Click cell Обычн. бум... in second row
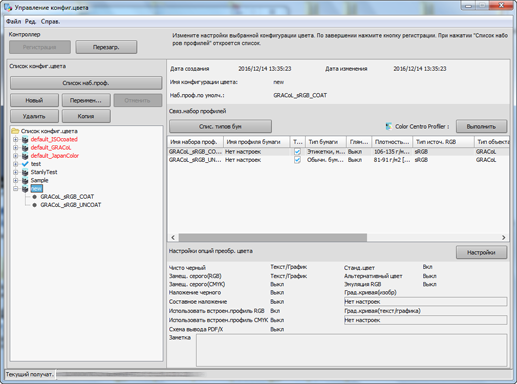517x384 pixels. tap(326, 160)
